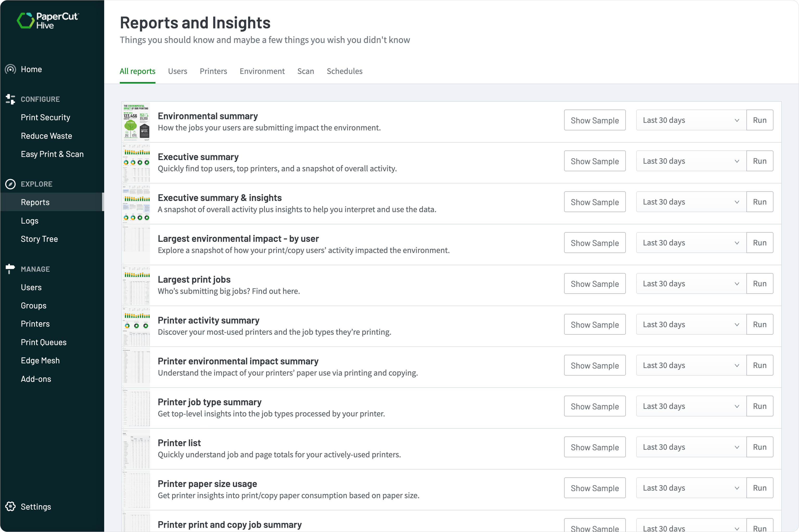Open the Environmental summary report thumbnail

coord(136,122)
